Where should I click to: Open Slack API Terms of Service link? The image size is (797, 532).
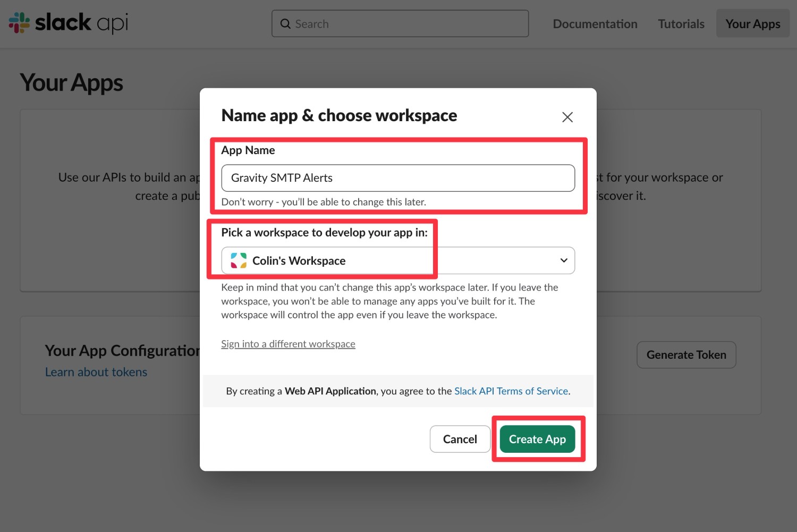pyautogui.click(x=511, y=391)
